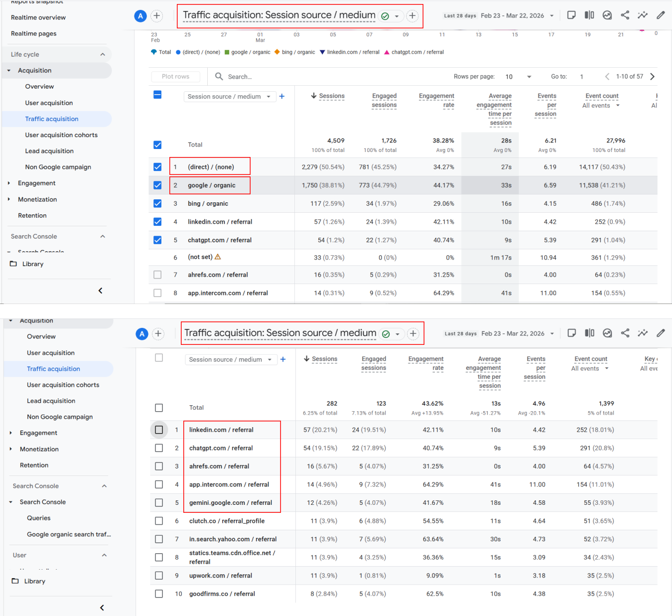Click green google / organic legend marker
The height and width of the screenshot is (616, 672).
pyautogui.click(x=227, y=52)
